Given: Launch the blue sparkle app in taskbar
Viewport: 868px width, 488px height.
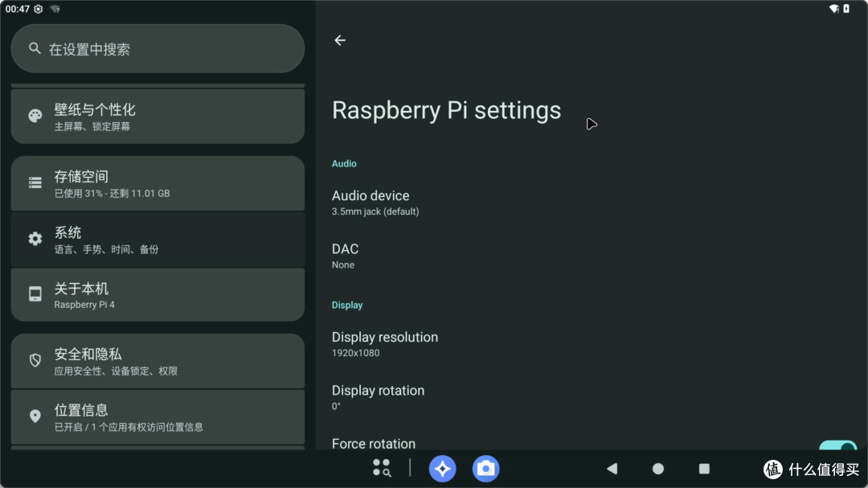Looking at the screenshot, I should pyautogui.click(x=442, y=469).
